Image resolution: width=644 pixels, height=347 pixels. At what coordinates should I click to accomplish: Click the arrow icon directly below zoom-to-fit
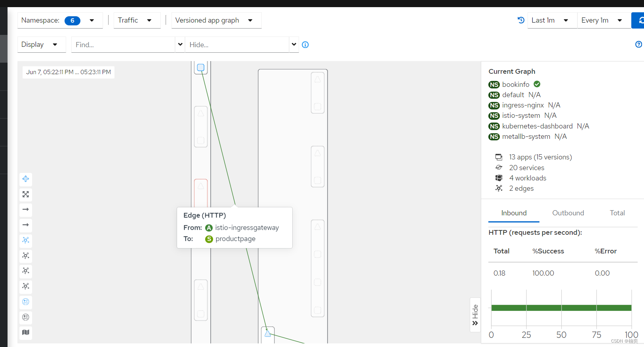pyautogui.click(x=26, y=209)
